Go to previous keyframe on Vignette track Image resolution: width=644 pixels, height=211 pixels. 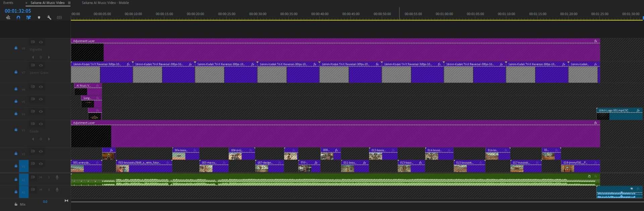coord(33,57)
